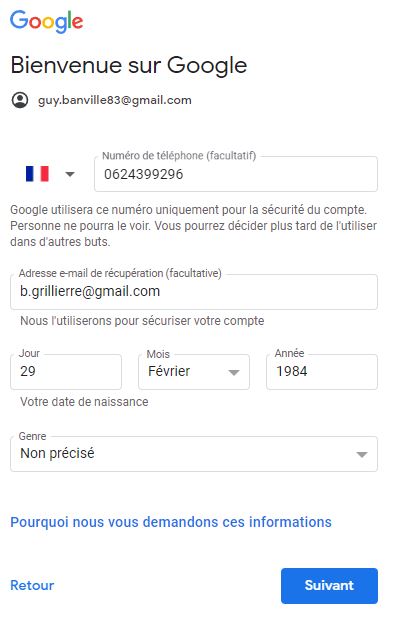Open the Genre dropdown arrow
Viewport: 400px width, 640px height.
[x=362, y=454]
